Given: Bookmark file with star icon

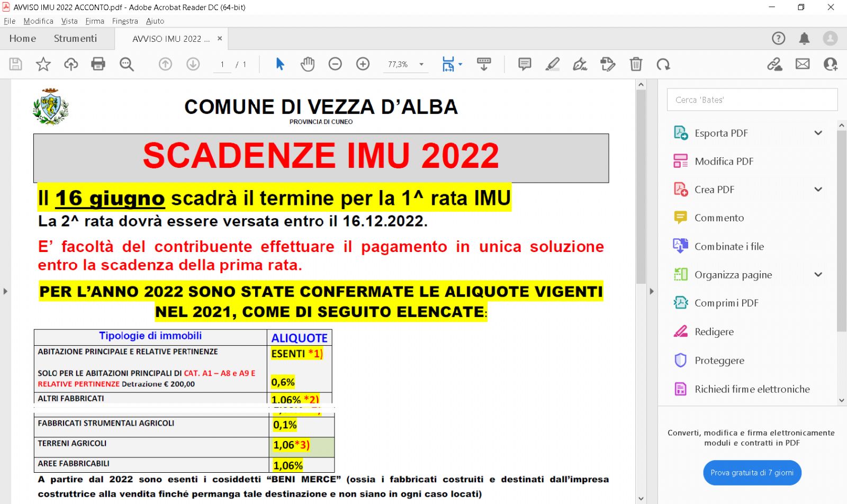Looking at the screenshot, I should pos(43,64).
